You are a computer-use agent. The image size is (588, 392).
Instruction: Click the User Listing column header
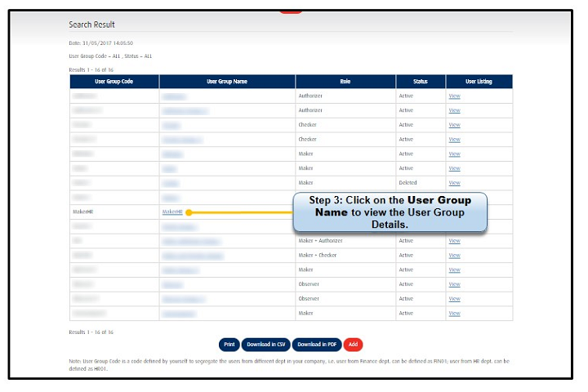click(479, 82)
